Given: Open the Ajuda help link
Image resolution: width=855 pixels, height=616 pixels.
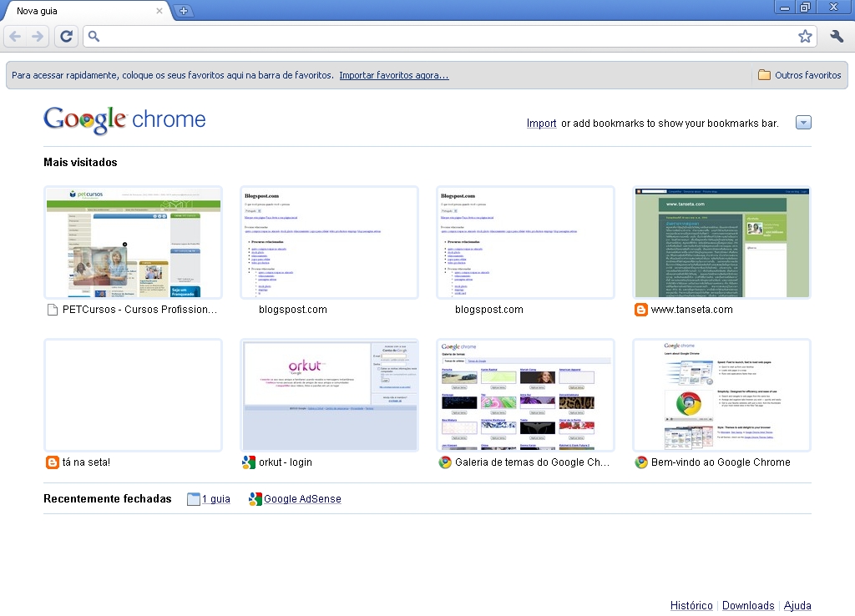Looking at the screenshot, I should [x=797, y=606].
